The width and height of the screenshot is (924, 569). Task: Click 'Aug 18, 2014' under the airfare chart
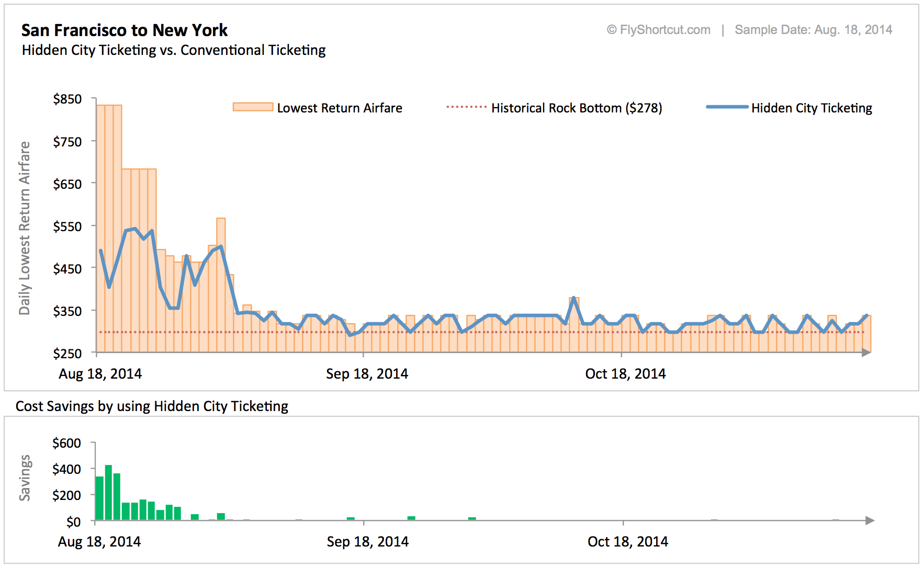pyautogui.click(x=100, y=374)
